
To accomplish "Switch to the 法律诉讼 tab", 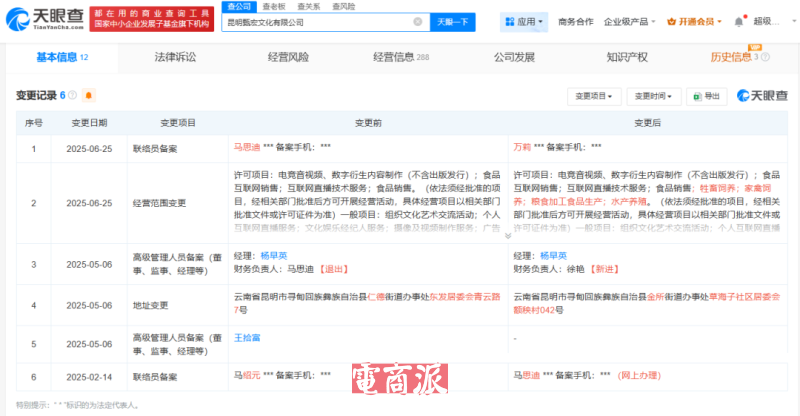I will coord(175,57).
